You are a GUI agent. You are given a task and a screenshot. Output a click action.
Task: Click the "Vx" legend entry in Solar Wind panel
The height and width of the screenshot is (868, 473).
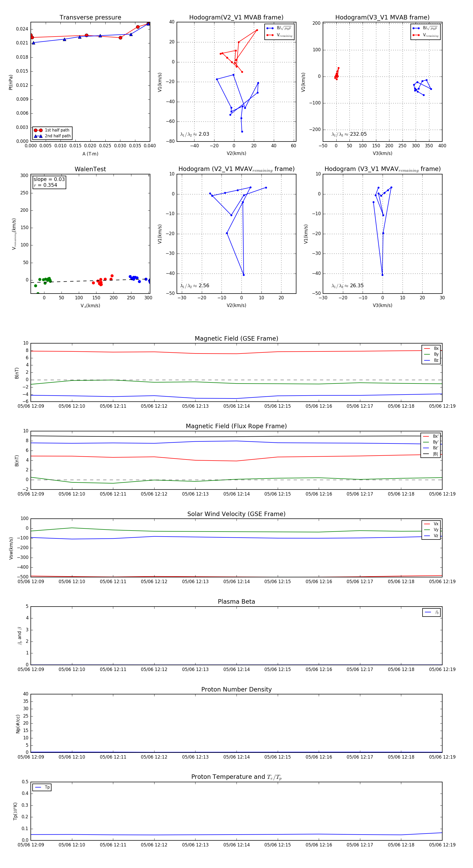(x=431, y=524)
